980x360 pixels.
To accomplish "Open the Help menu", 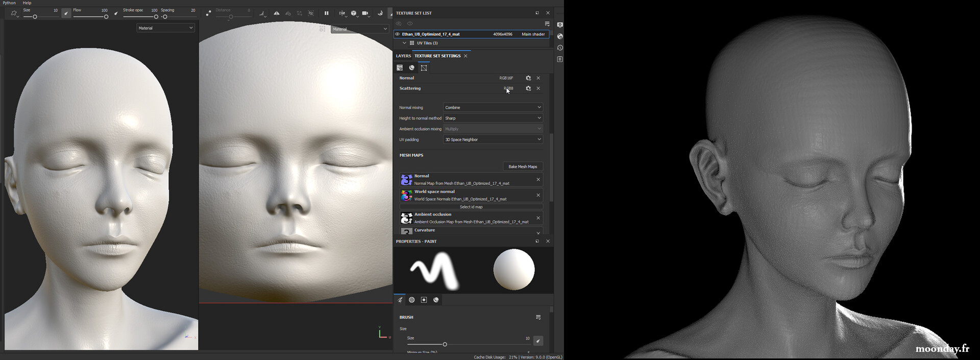I will pos(27,3).
